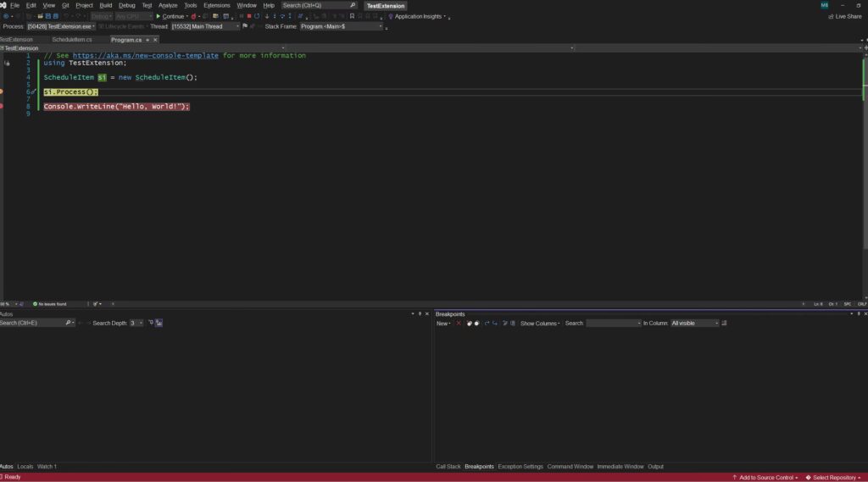Viewport: 868px width, 482px height.
Task: Click Add to Source Control in status bar
Action: 766,478
